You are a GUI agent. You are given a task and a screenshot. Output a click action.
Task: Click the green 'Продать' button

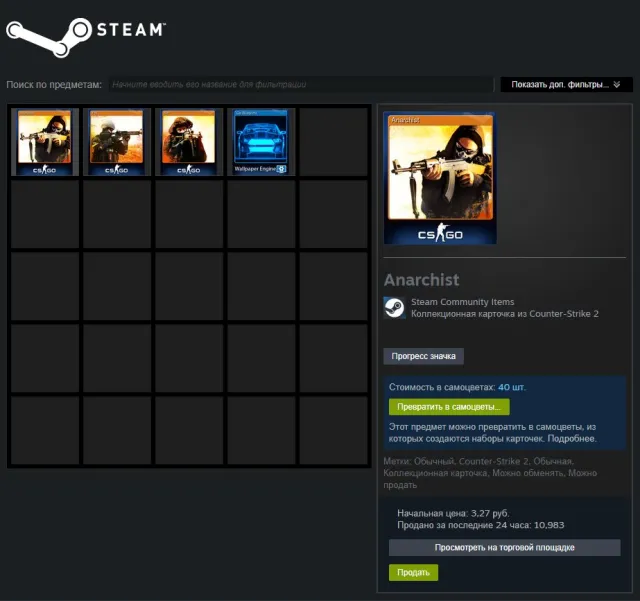[x=413, y=572]
